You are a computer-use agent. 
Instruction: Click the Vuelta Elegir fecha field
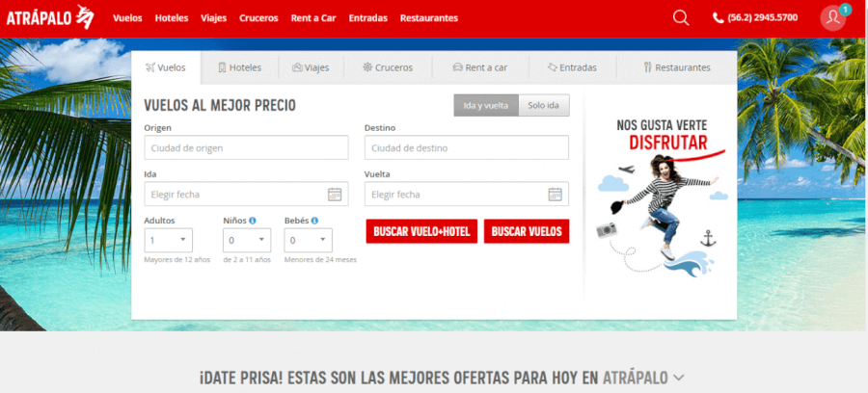[467, 194]
